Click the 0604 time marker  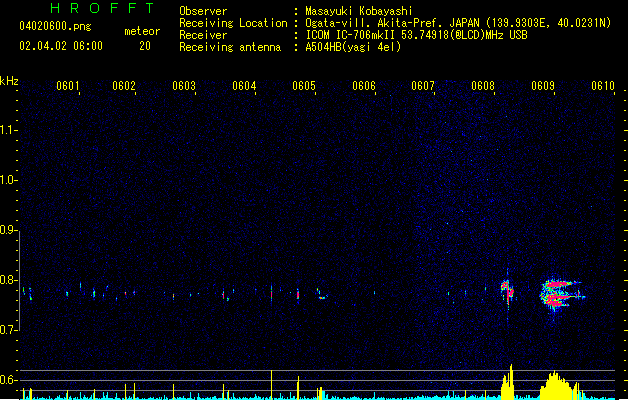point(244,86)
